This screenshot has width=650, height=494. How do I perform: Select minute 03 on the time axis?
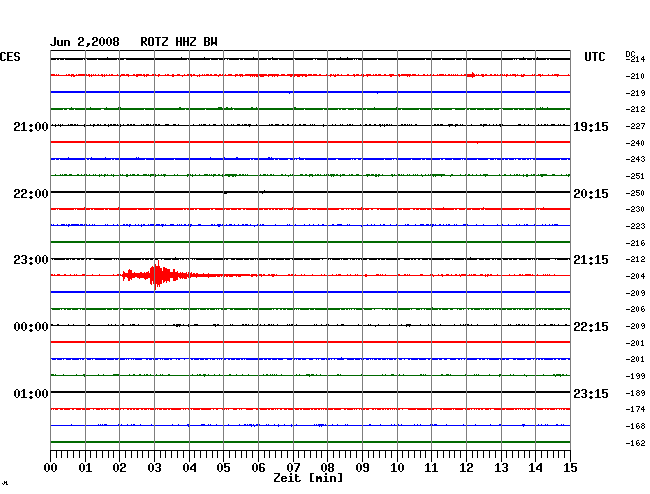(x=155, y=468)
